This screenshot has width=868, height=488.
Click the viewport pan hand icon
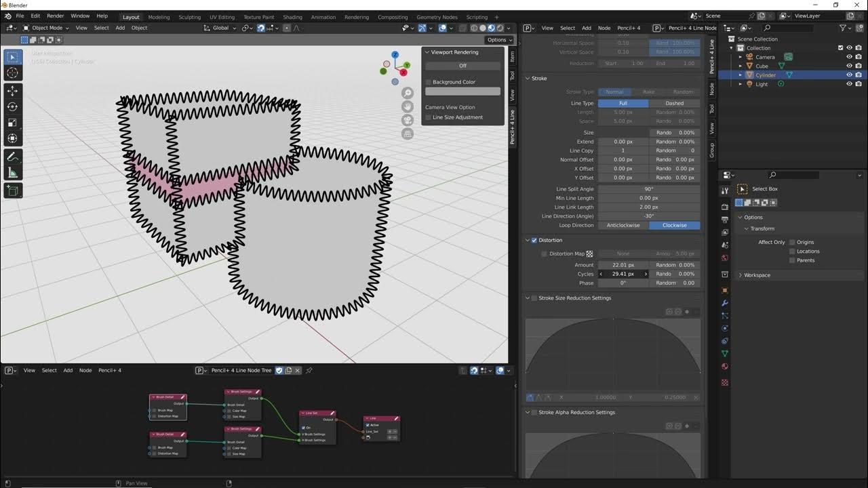408,106
